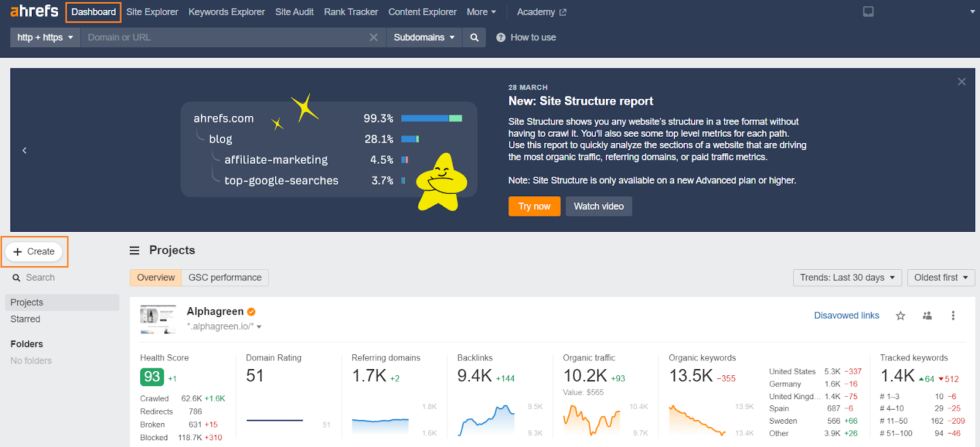Click the Watch video button
980x447 pixels.
(598, 207)
